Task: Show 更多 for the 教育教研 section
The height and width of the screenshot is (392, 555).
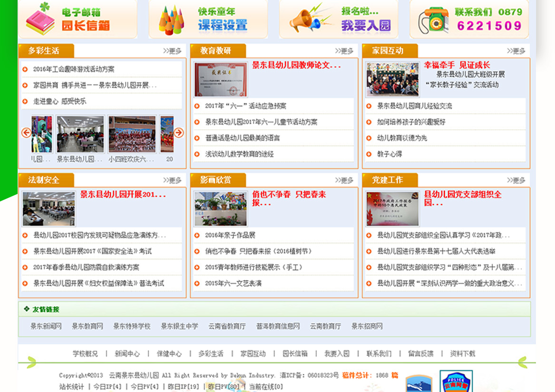Action: [x=344, y=51]
